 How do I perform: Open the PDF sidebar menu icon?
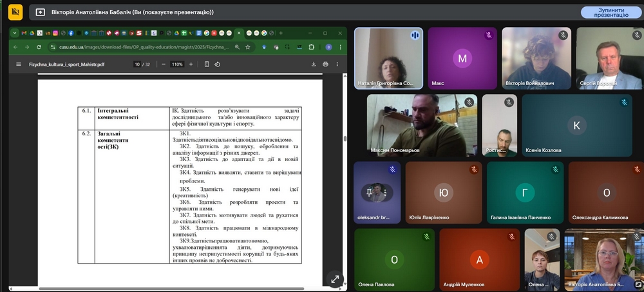point(18,64)
